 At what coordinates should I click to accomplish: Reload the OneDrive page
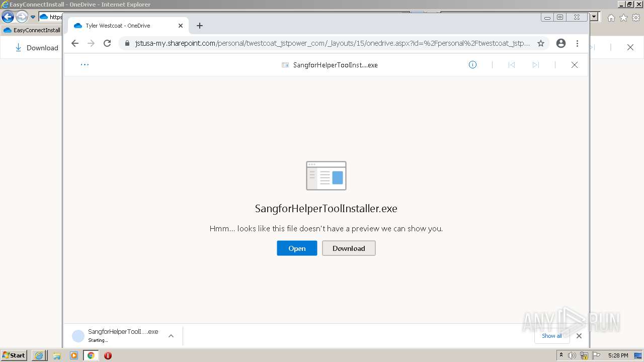point(107,43)
